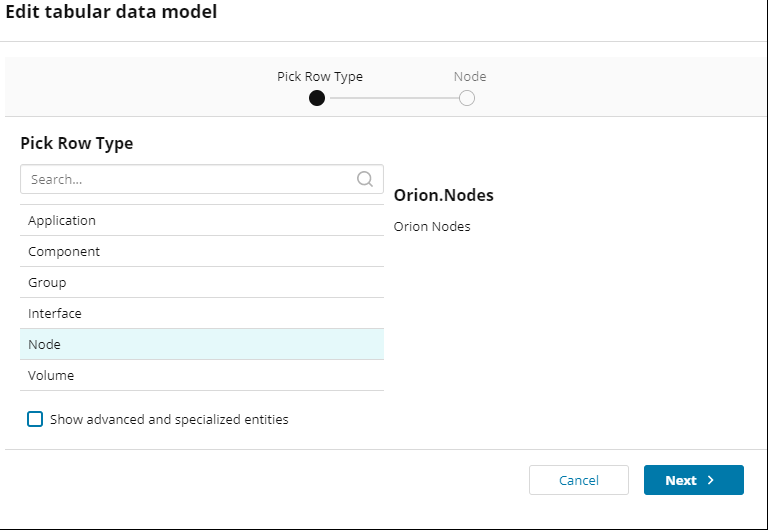Click the Orion.Nodes heading

[444, 195]
